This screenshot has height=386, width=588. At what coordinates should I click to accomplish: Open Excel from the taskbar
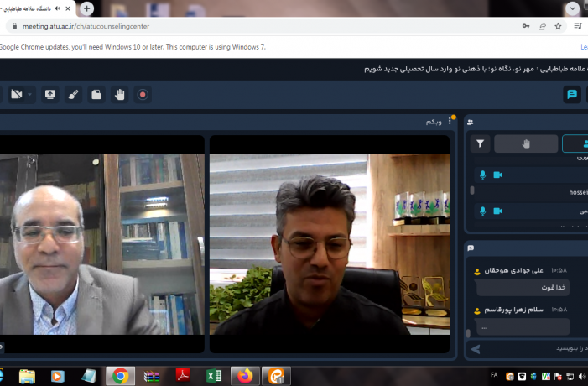(214, 376)
